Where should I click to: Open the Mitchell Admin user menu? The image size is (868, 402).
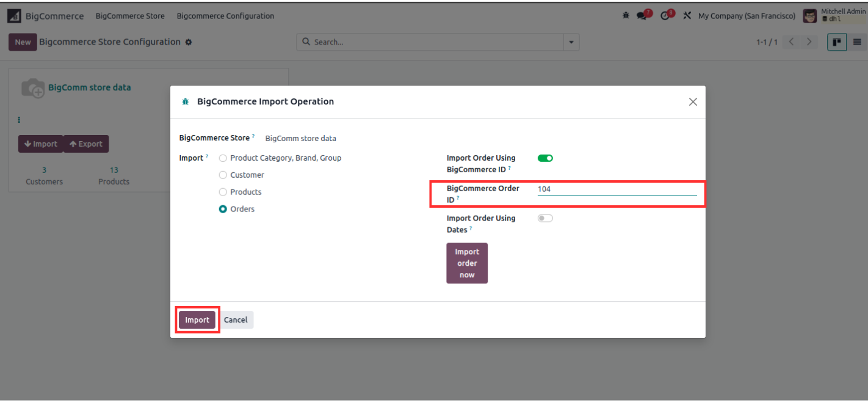click(834, 16)
